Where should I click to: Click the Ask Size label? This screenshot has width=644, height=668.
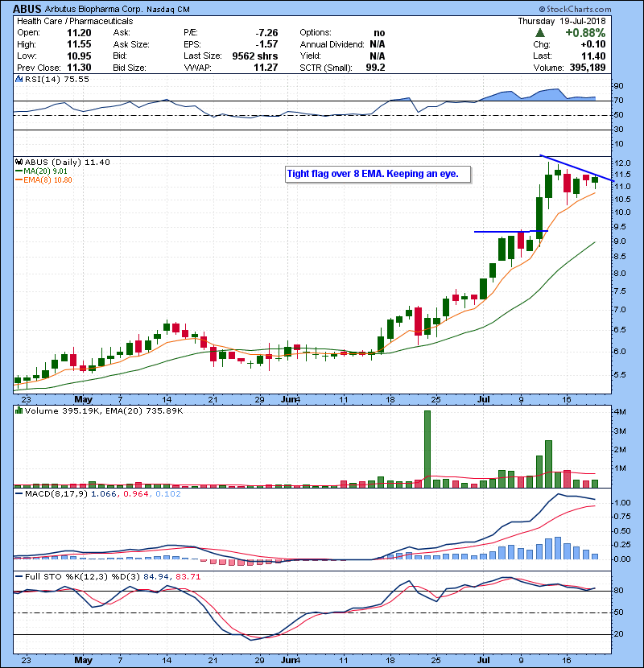[x=131, y=44]
